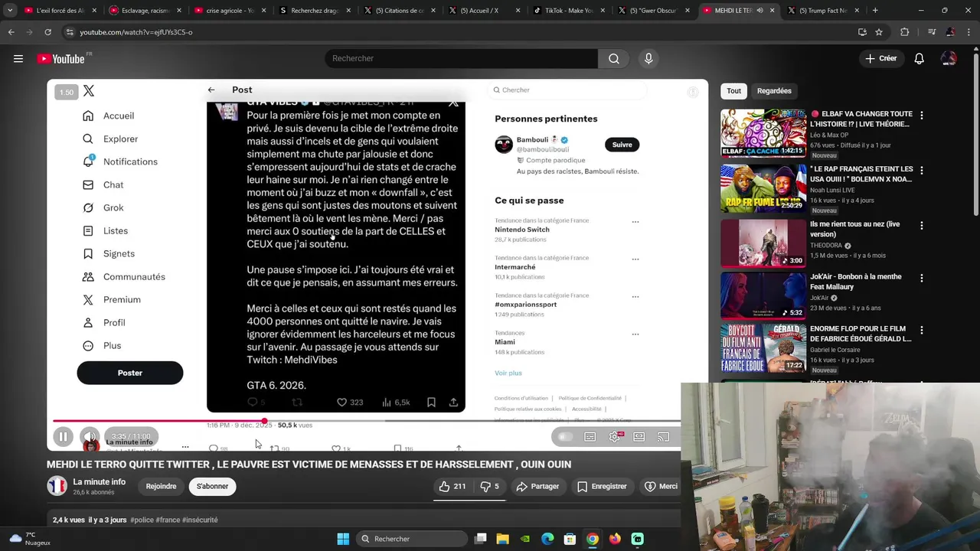980x551 pixels.
Task: Open ELBAF VA CHANGER TOUTE L'HISTOIRE video thumbnail
Action: (x=763, y=132)
